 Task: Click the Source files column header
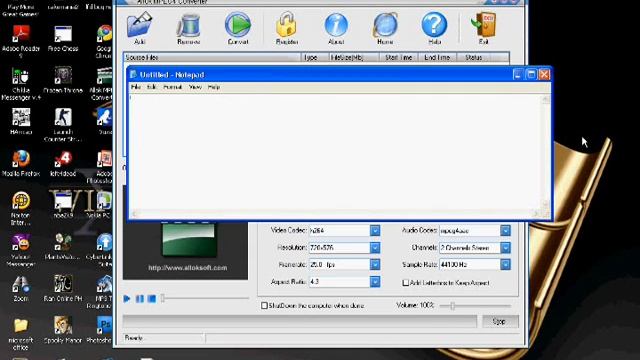click(212, 58)
